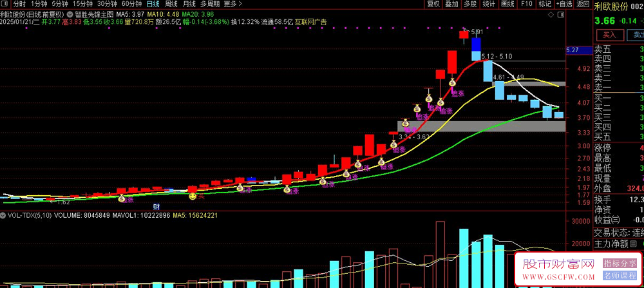The height and width of the screenshot is (288, 644).
Task: Click the 主力净额 main net amount row
Action: click(x=619, y=244)
